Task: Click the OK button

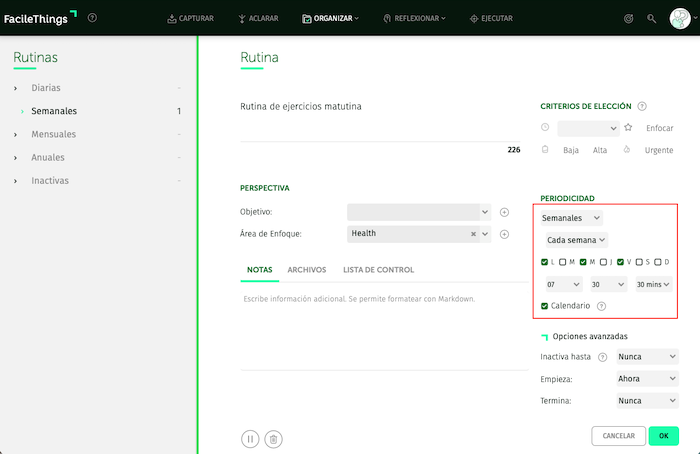Action: coord(663,436)
